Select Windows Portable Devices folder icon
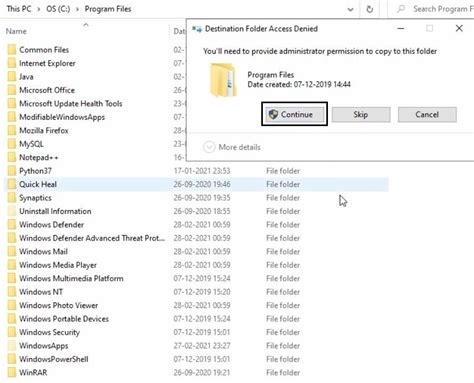This screenshot has width=474, height=383. click(12, 319)
